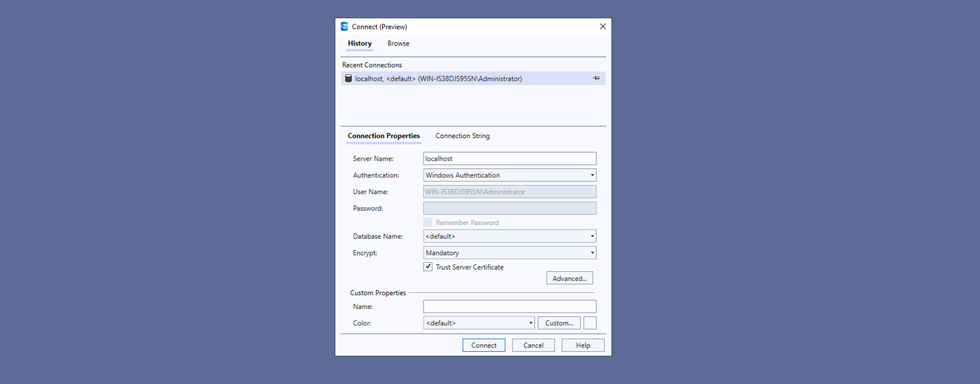Toggle the Remember Password checkbox
Image resolution: width=980 pixels, height=384 pixels.
click(x=428, y=223)
